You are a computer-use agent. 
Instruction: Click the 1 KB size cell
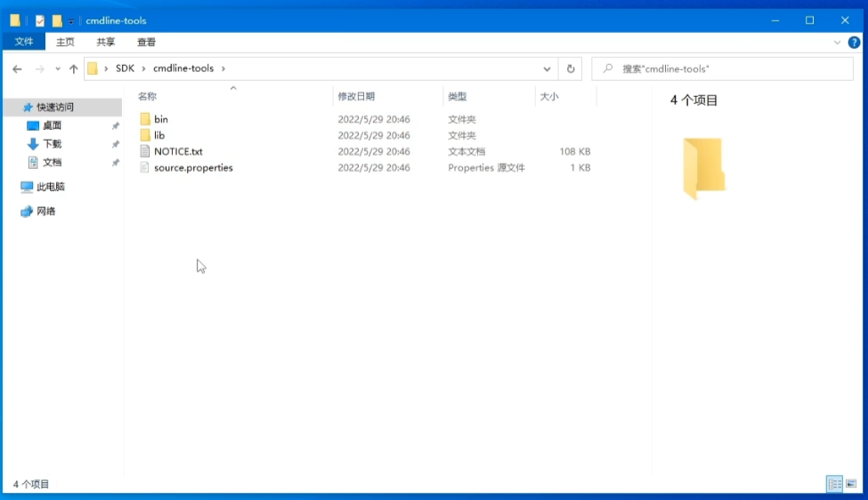click(x=580, y=167)
